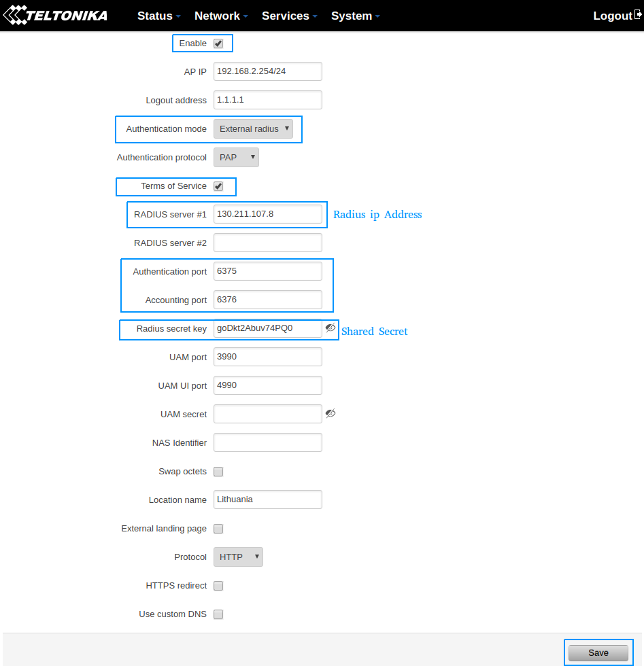Open the System menu
This screenshot has width=644, height=666.
[355, 16]
